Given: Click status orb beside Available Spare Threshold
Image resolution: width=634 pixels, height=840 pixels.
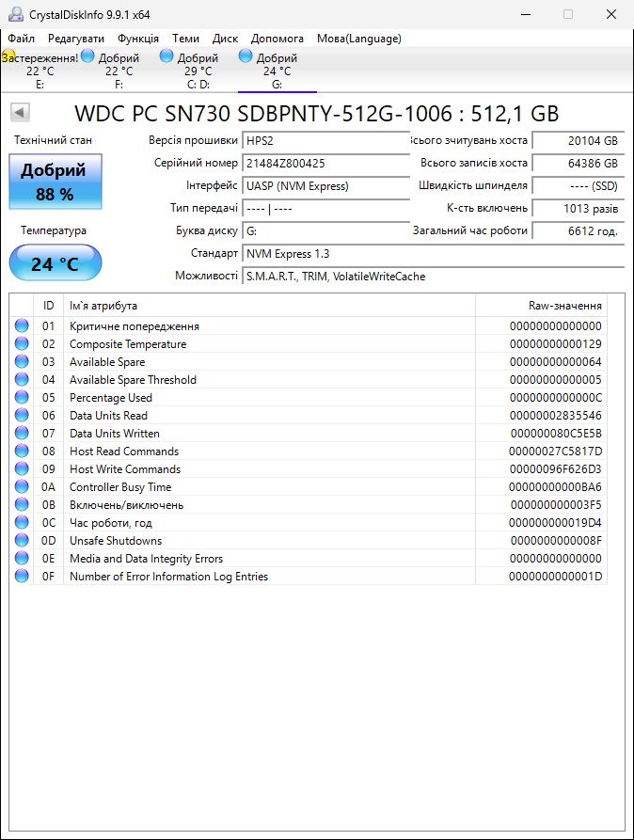Looking at the screenshot, I should click(22, 379).
